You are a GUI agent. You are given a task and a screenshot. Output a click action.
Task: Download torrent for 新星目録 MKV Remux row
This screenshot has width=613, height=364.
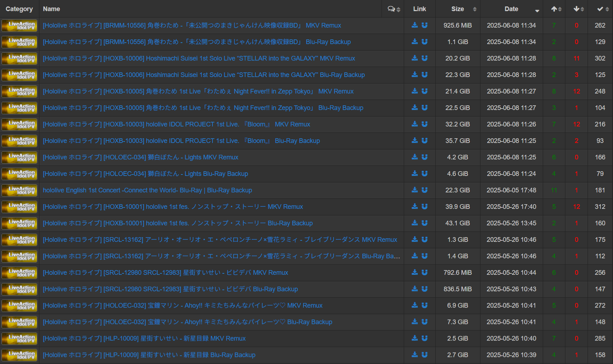tap(415, 338)
